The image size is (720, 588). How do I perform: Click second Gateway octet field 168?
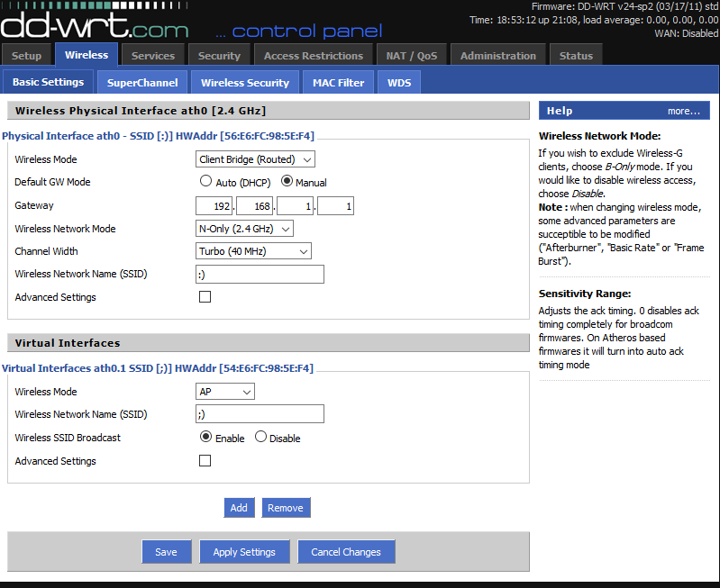click(x=255, y=206)
